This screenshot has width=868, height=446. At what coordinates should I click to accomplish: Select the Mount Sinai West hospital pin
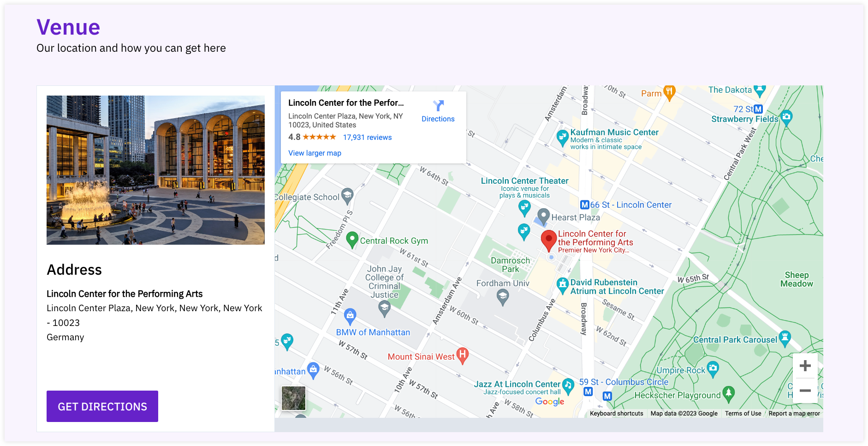click(462, 356)
